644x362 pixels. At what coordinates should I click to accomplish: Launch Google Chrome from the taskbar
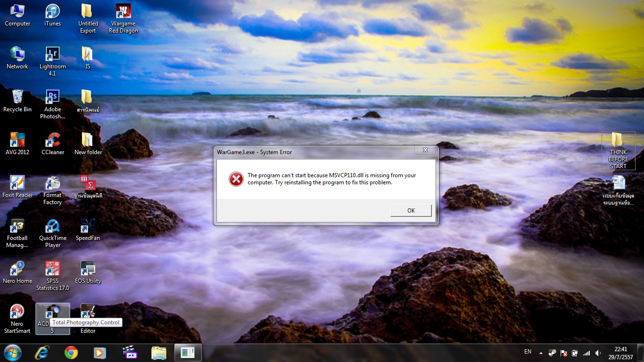click(71, 353)
